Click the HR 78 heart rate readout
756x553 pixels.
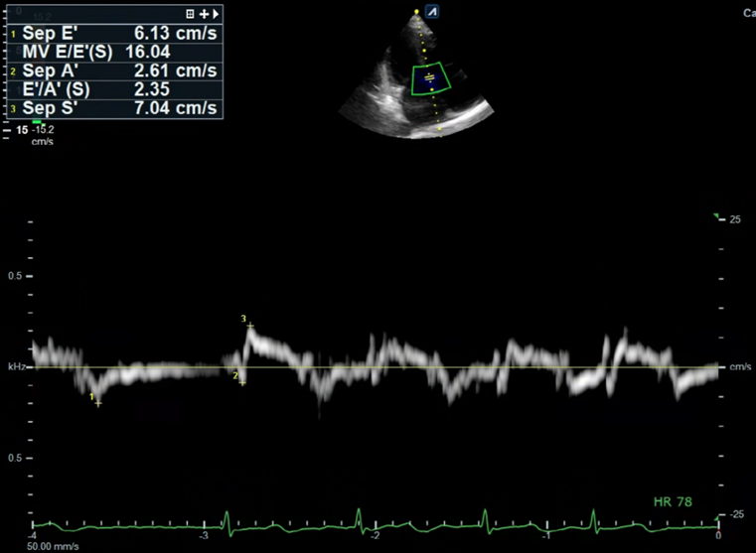tap(673, 502)
